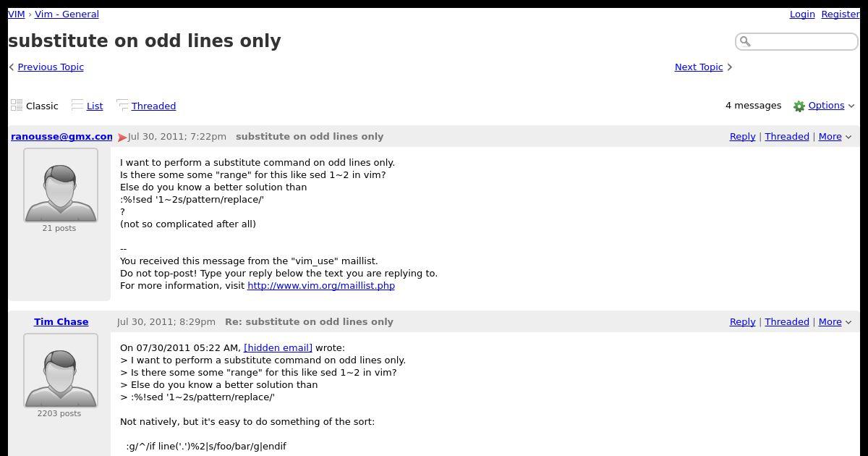This screenshot has height=456, width=868.
Task: Open vim.org maillist.php link
Action: [x=321, y=285]
